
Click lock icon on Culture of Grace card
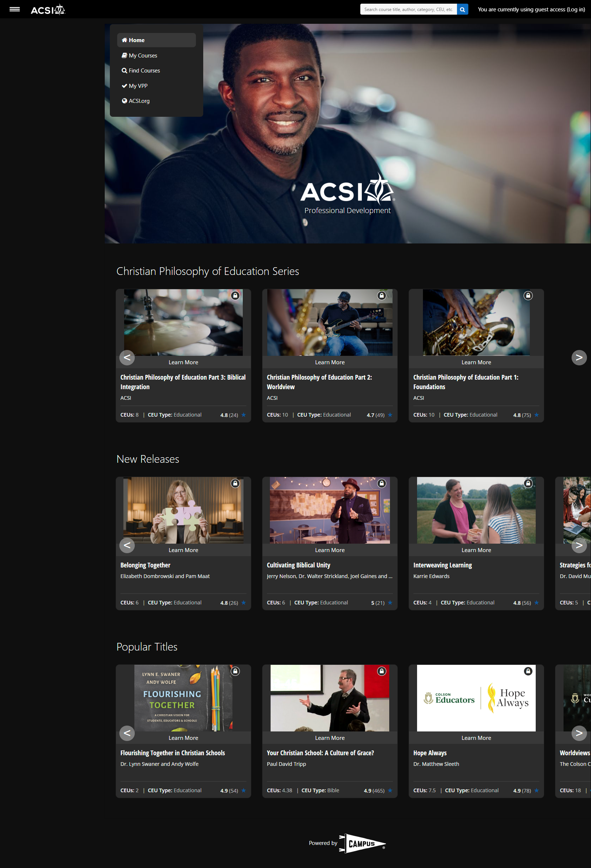(382, 671)
